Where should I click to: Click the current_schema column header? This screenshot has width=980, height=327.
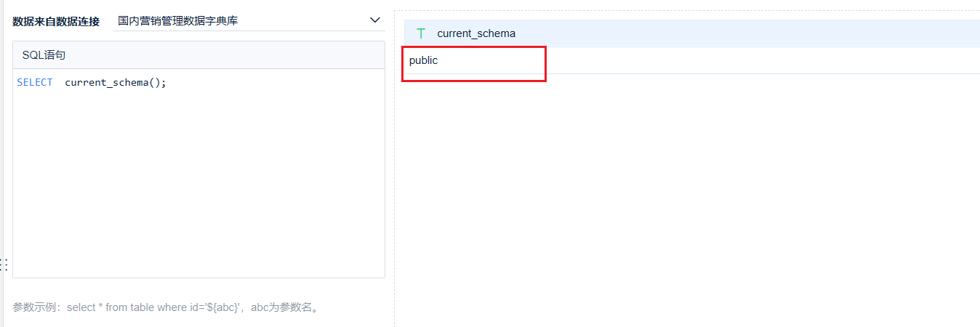pos(476,33)
